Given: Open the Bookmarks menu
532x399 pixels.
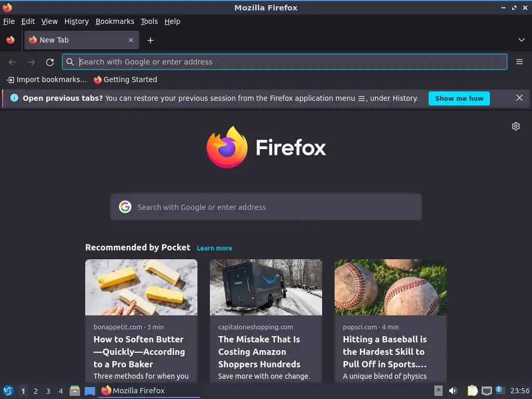Looking at the screenshot, I should (115, 21).
